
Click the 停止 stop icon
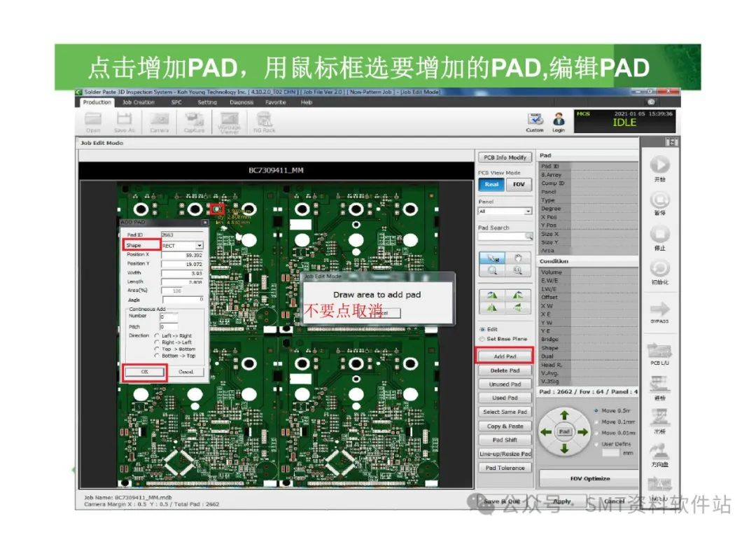(x=659, y=235)
